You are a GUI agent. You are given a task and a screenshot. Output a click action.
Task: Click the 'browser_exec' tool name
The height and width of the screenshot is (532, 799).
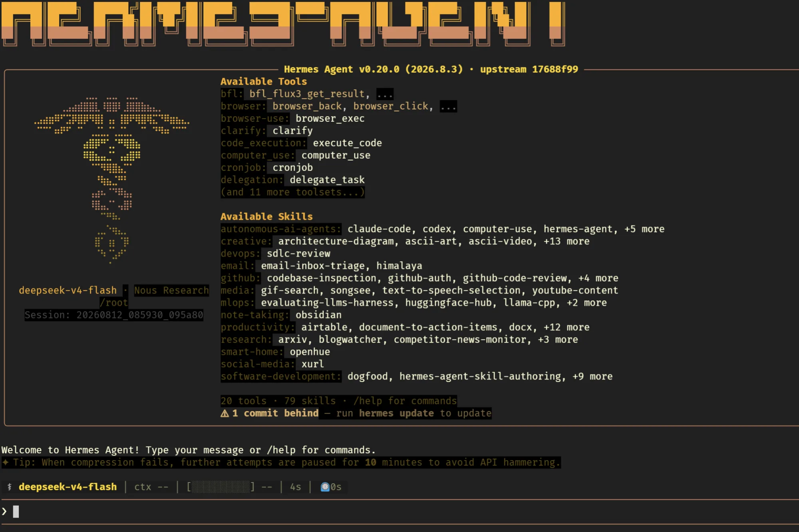pyautogui.click(x=330, y=119)
